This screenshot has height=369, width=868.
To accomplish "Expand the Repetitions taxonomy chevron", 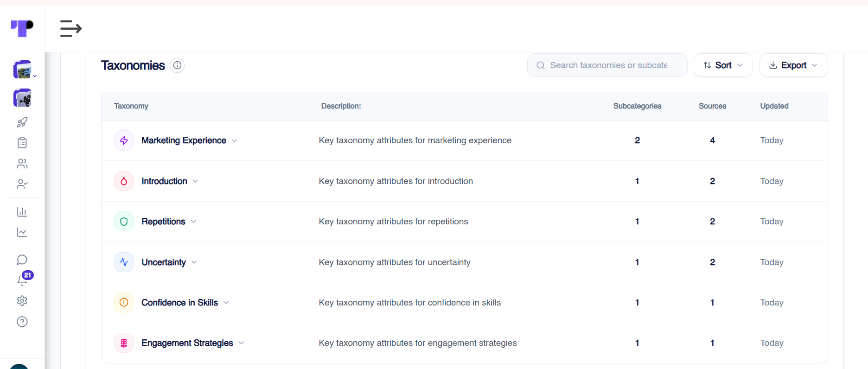I will click(194, 222).
